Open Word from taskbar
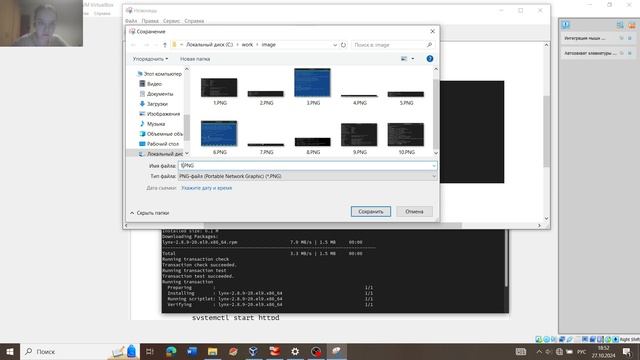The height and width of the screenshot is (360, 640). 192,351
